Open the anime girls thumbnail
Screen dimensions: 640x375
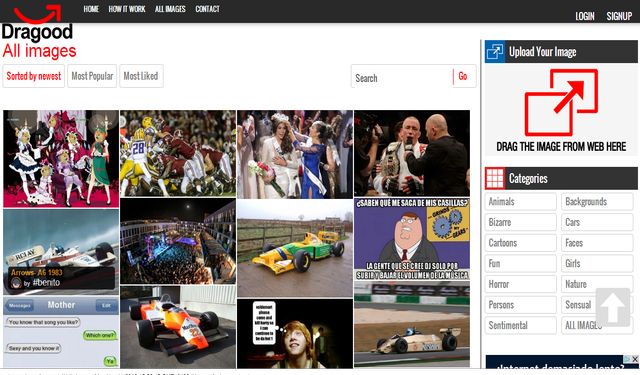(61, 159)
